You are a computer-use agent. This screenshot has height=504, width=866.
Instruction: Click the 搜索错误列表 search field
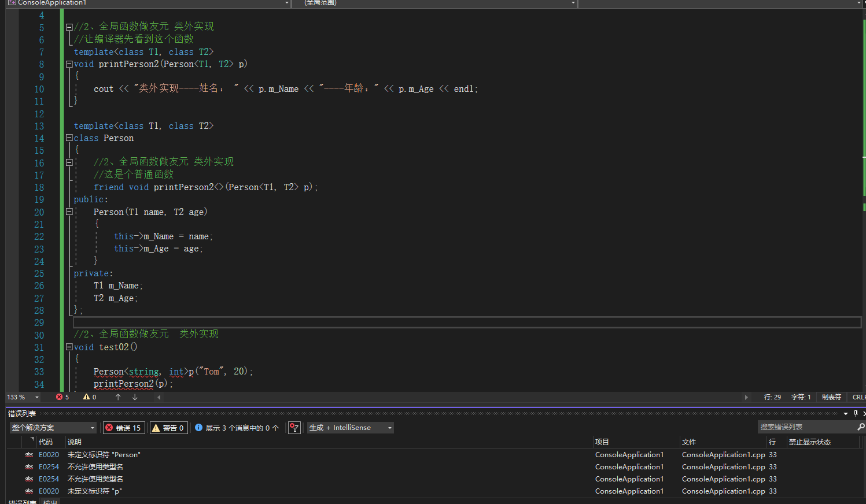pos(806,427)
